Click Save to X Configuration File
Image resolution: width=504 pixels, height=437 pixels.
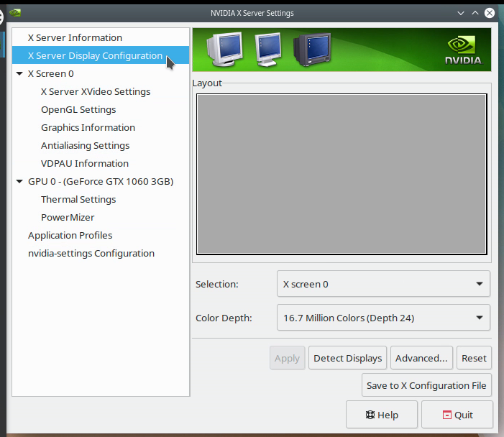tap(426, 385)
